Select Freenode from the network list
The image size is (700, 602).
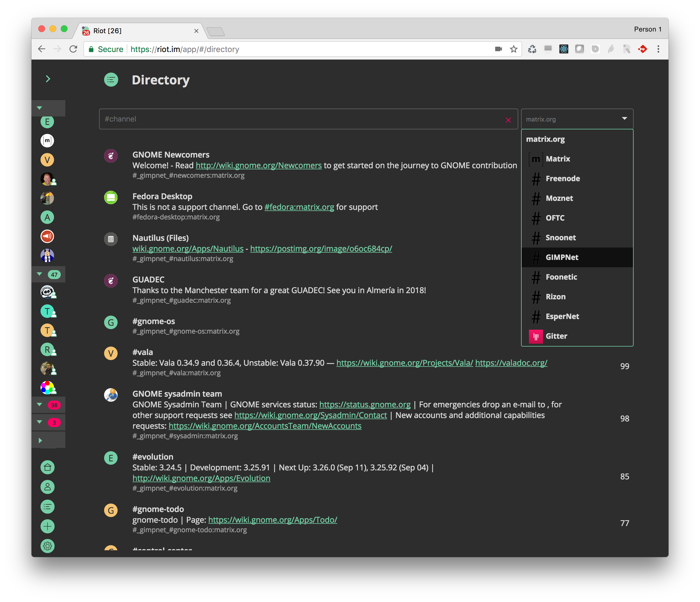562,178
